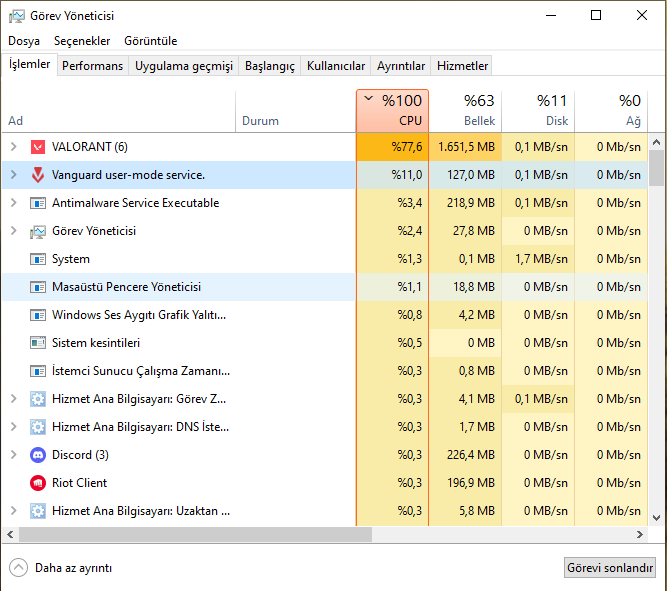Viewport: 667px width, 591px height.
Task: Click the VALORANT memory value 1.651,5 MB
Action: click(466, 147)
